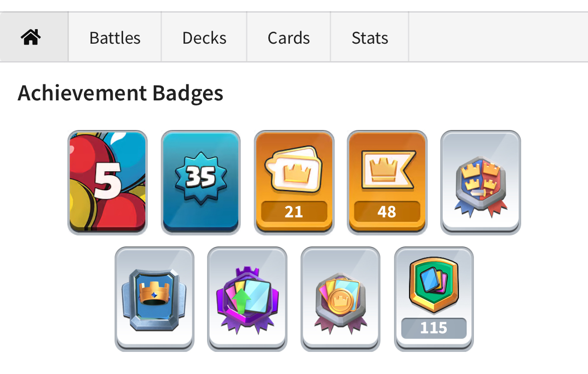Click the blue level 35 star badge
The image size is (588, 374).
(201, 183)
